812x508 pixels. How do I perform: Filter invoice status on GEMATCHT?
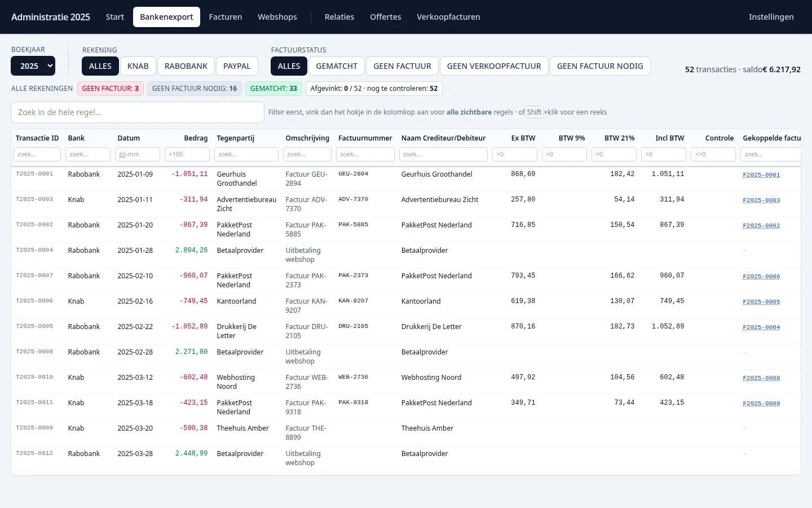[x=337, y=66]
